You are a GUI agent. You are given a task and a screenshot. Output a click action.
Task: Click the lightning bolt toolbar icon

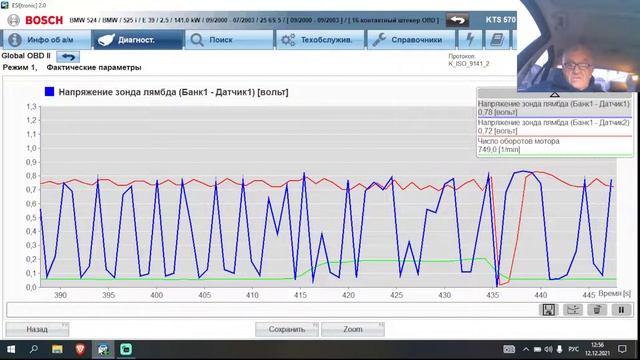[470, 40]
